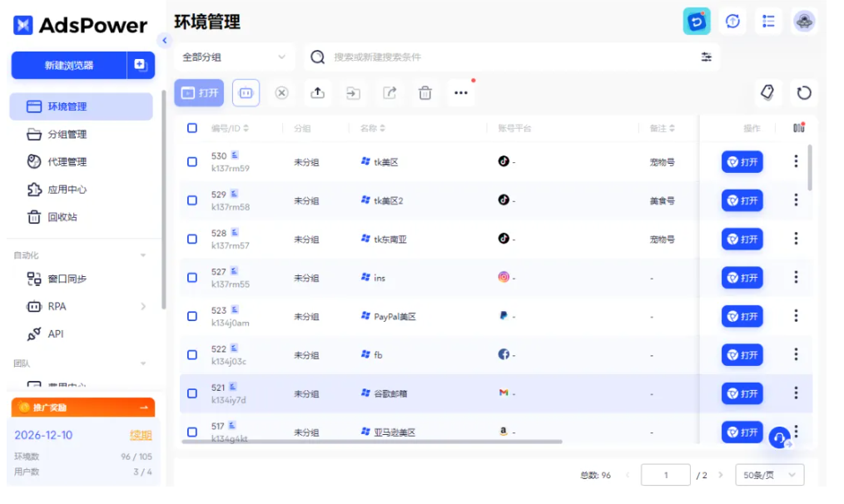
Task: Check the box for profile 522
Action: click(x=192, y=355)
